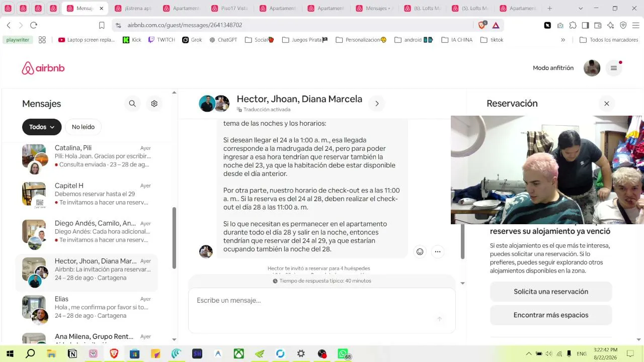Open the Kick bookmark
The height and width of the screenshot is (362, 644).
[x=132, y=40]
